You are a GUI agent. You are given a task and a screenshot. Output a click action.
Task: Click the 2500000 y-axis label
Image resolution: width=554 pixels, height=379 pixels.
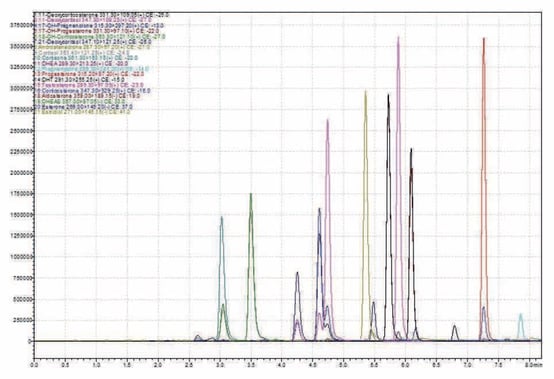[x=22, y=131]
